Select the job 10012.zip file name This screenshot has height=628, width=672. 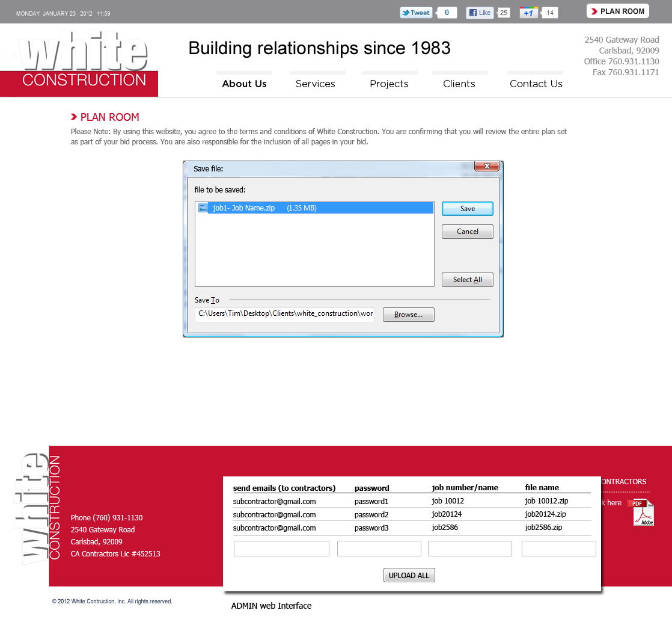pyautogui.click(x=546, y=501)
